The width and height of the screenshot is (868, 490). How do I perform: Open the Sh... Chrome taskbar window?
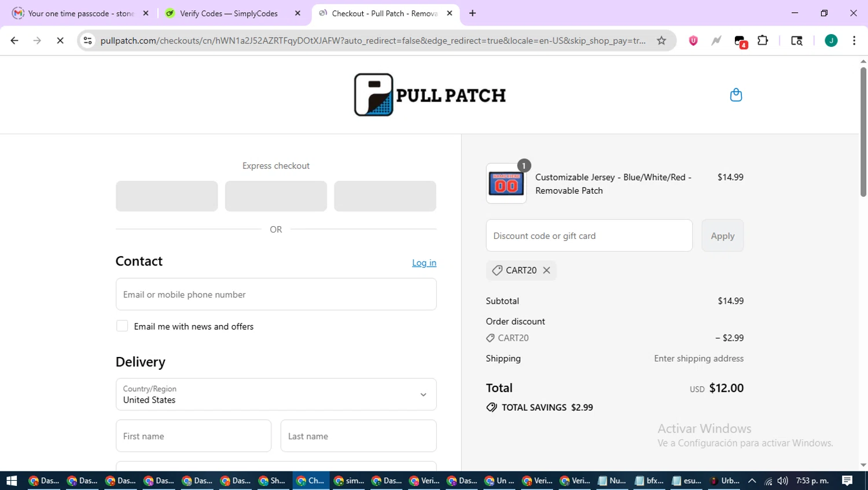point(272,481)
